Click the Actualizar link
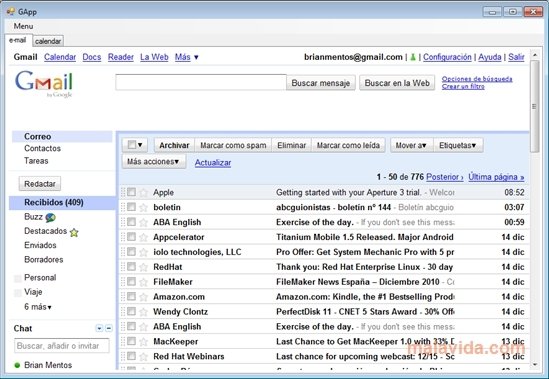Viewport: 549px width, 379px height. (x=213, y=163)
